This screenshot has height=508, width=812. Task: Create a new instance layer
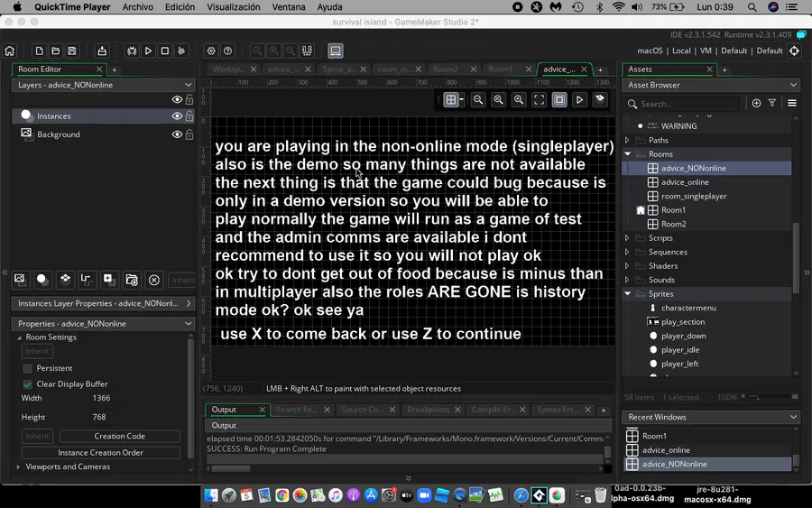(42, 280)
